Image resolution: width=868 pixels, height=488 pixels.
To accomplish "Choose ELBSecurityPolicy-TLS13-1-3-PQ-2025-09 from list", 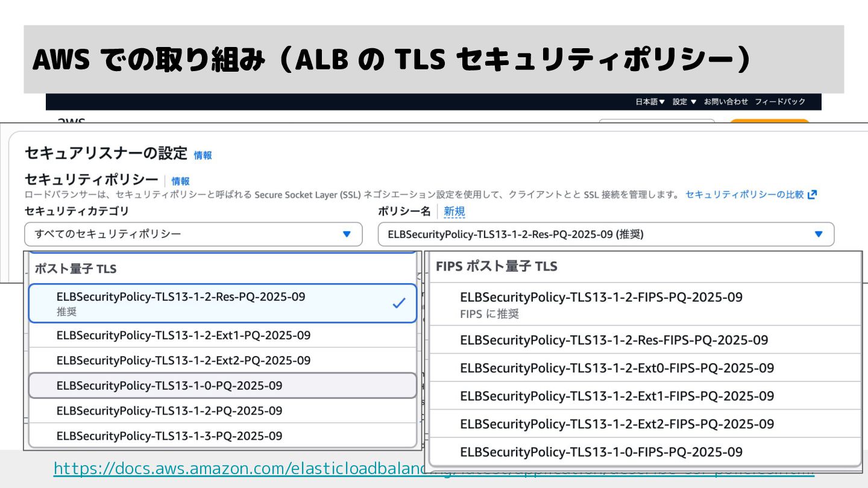I will click(x=169, y=436).
